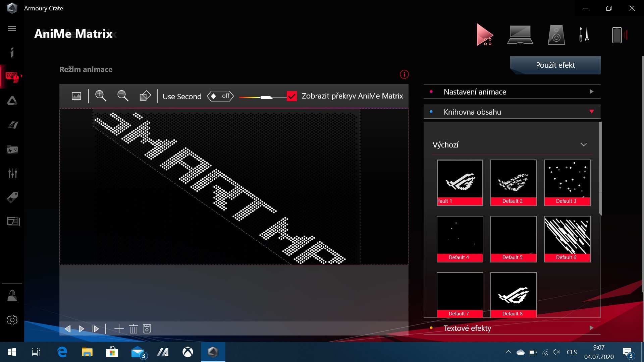Step to the next frame
Viewport: 644px width, 362px height.
click(96, 329)
